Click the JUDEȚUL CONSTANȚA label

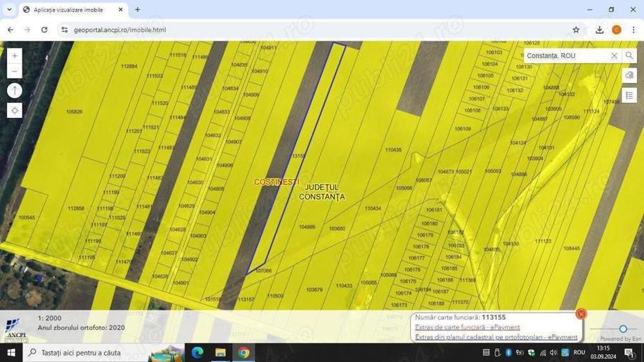(321, 192)
